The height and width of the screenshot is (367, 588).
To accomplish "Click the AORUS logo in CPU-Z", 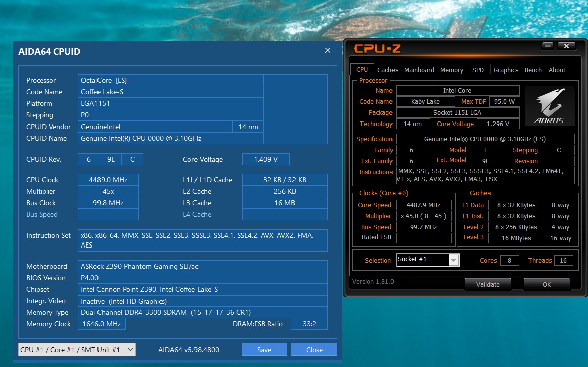I will tap(549, 106).
